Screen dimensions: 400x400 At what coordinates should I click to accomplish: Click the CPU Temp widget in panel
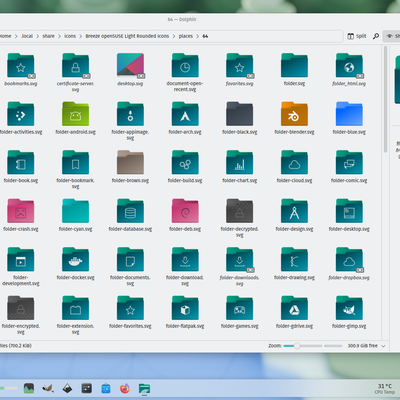click(385, 389)
